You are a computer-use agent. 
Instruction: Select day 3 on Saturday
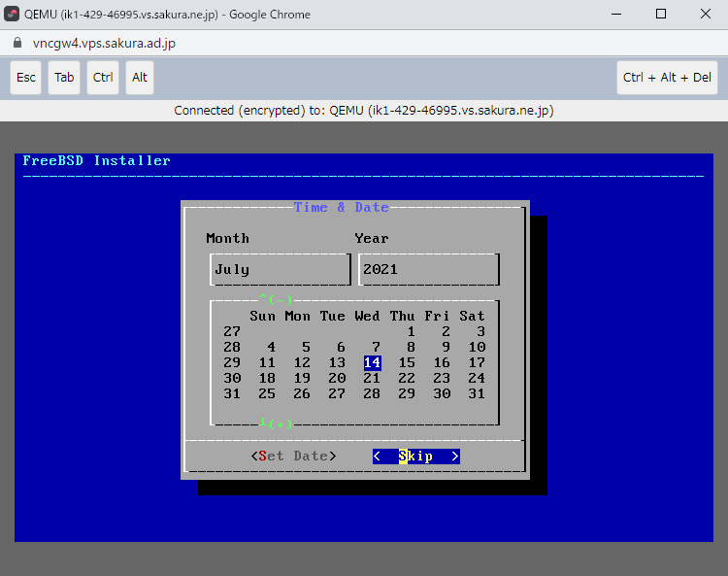click(481, 331)
